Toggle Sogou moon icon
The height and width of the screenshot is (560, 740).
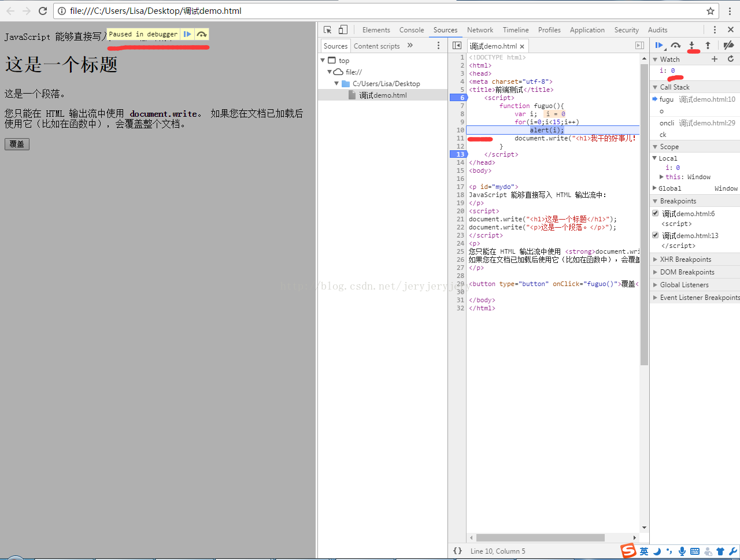click(657, 551)
